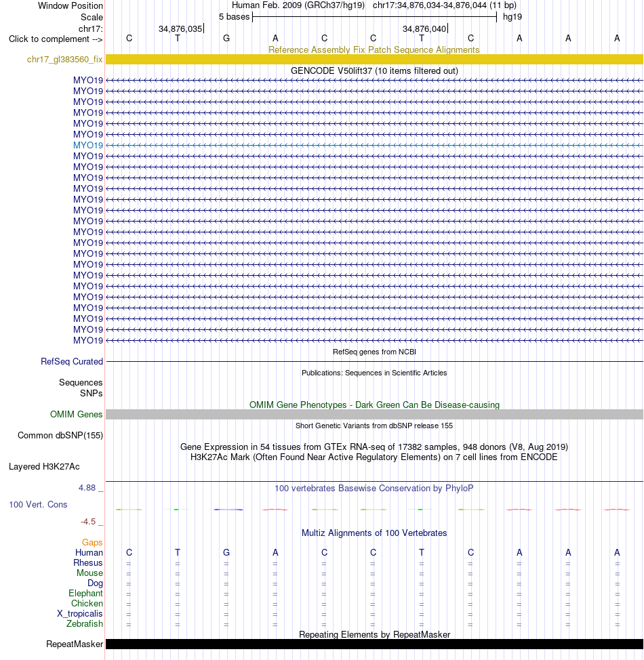Click the RefSeq Curated track label

coord(72,362)
